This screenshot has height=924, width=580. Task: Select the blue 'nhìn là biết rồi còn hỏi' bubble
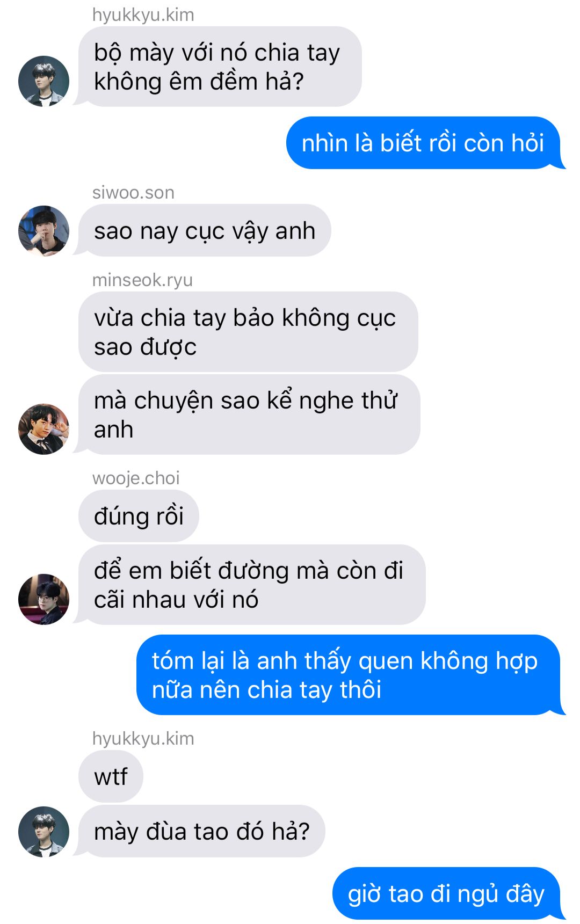tap(423, 143)
